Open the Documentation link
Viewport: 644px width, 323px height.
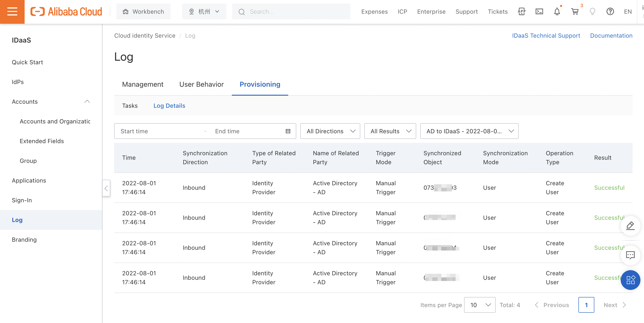611,36
